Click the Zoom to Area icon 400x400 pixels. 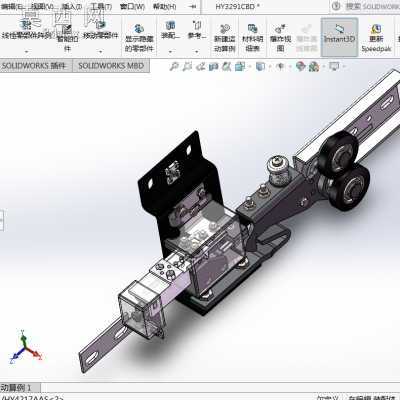click(x=187, y=67)
